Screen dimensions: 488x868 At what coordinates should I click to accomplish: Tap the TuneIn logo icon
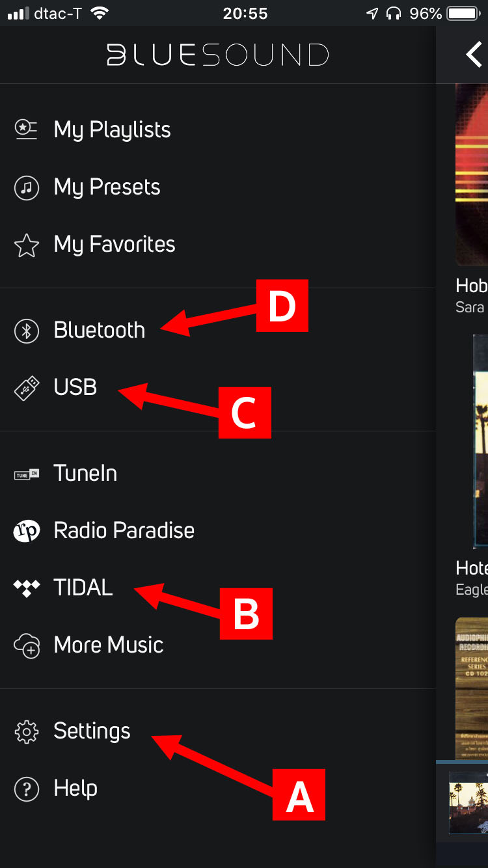[27, 474]
